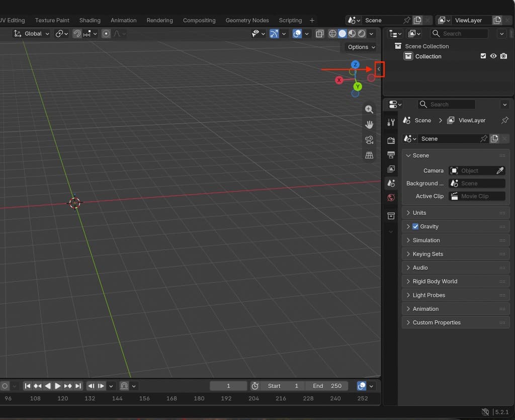The width and height of the screenshot is (515, 420).
Task: Open the snapping options dropdown
Action: pos(90,34)
